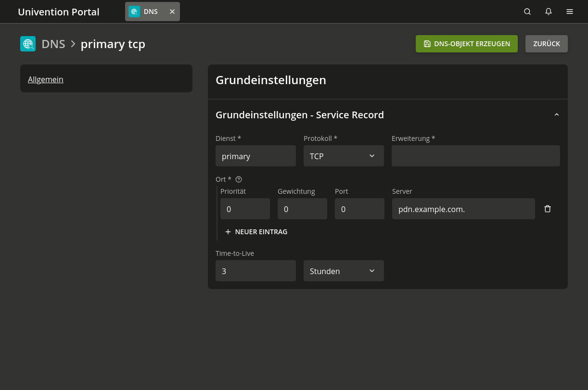This screenshot has height=390, width=588.
Task: Open the notifications bell
Action: tap(549, 12)
